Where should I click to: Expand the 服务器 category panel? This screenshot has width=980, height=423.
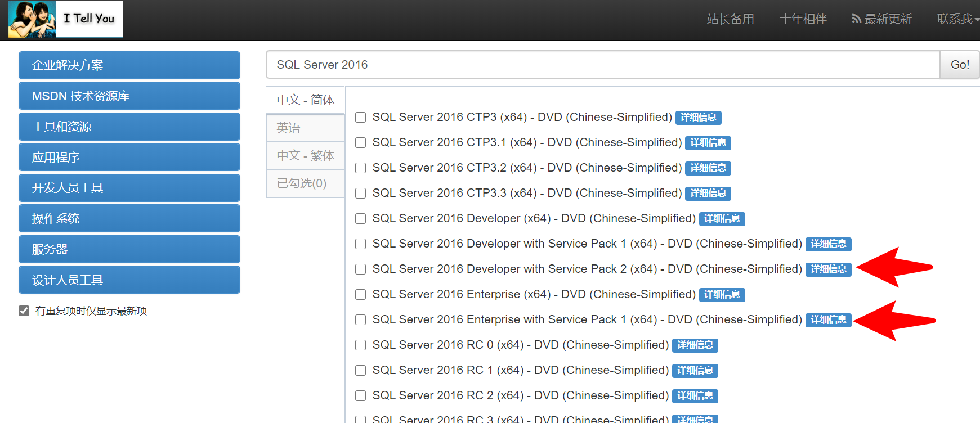click(x=129, y=249)
